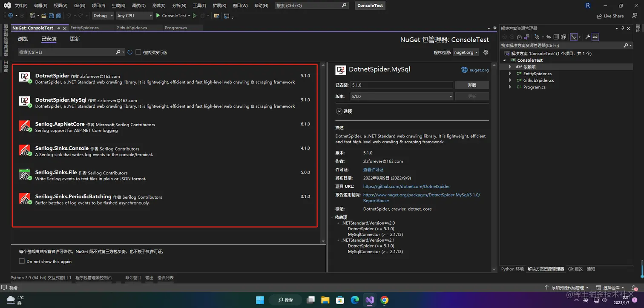The width and height of the screenshot is (644, 308).
Task: Open NuGet settings gear icon
Action: coord(486,52)
